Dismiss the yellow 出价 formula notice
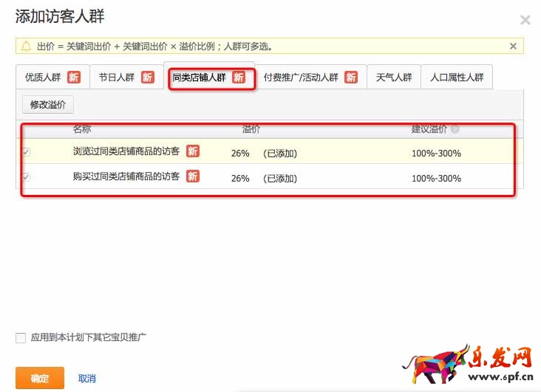Screen dimensions: 541x392 pos(513,46)
